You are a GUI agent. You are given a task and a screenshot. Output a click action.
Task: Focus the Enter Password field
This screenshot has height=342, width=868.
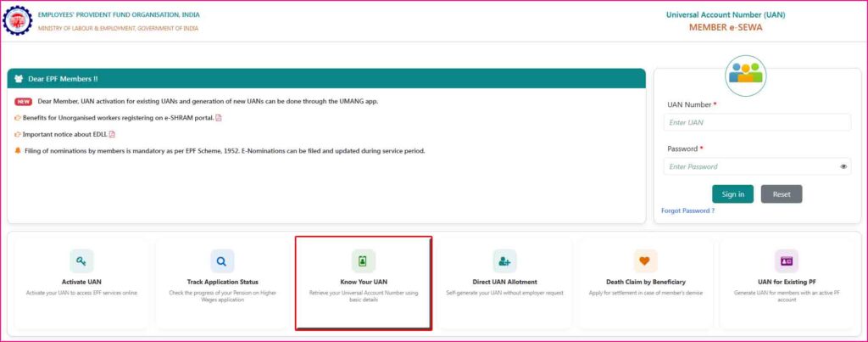click(750, 167)
